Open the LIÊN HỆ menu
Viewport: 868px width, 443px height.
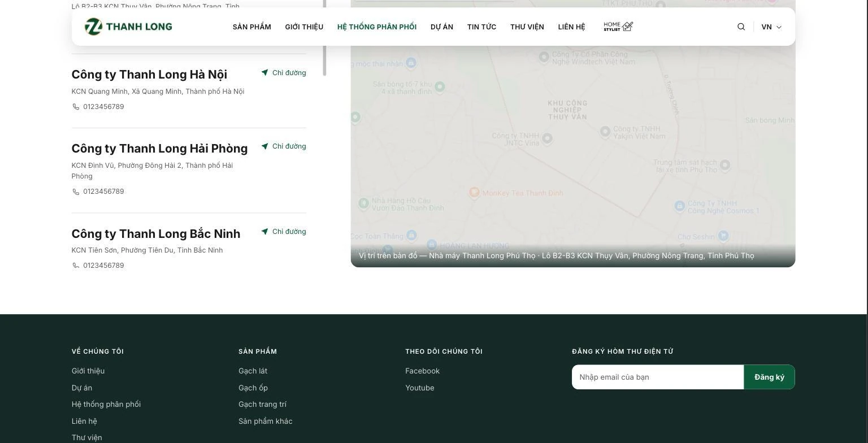click(x=571, y=27)
